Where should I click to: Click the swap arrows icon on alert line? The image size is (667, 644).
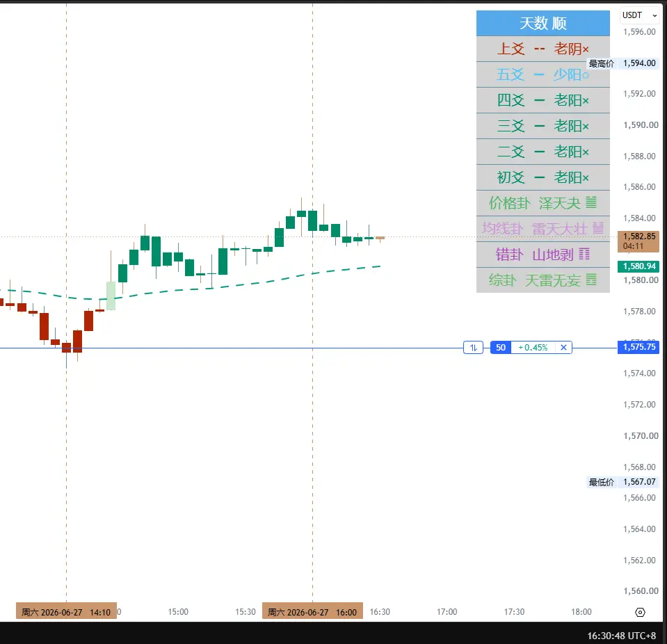click(x=473, y=348)
